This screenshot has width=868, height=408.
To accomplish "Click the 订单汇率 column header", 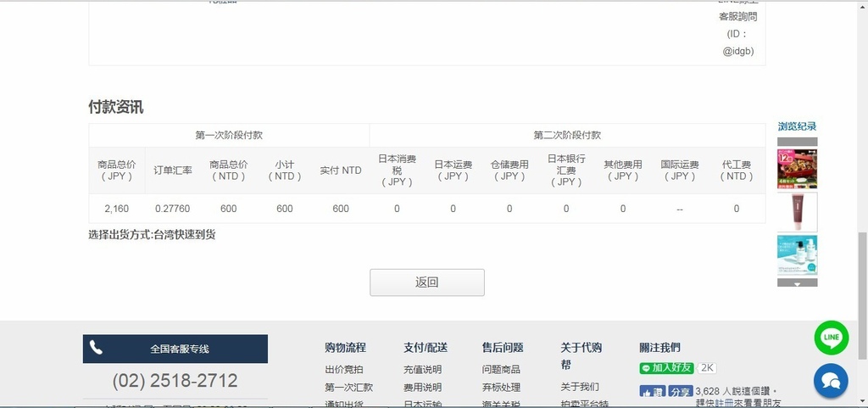I will click(173, 170).
